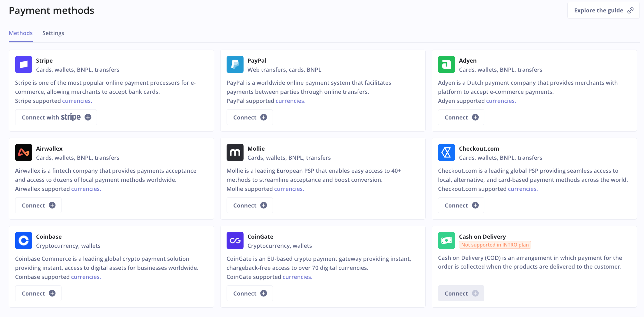Click the Not supported in INTRO plan badge
This screenshot has height=317, width=644.
pos(495,245)
